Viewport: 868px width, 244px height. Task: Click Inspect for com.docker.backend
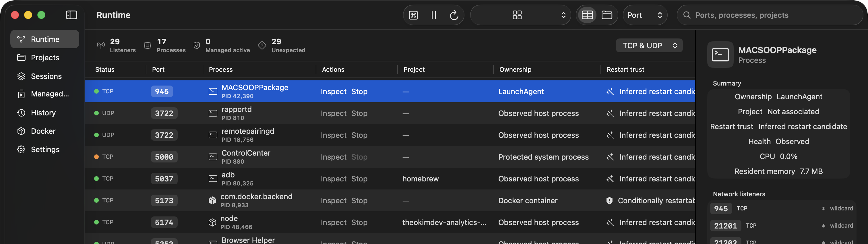[x=334, y=201]
